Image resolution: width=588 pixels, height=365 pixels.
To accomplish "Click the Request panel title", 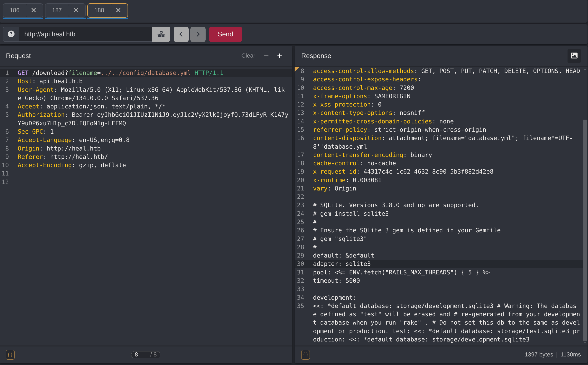I will [x=18, y=56].
